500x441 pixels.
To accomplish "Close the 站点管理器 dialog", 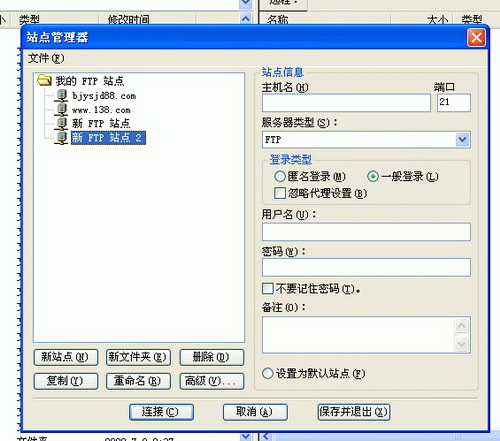I will click(476, 37).
